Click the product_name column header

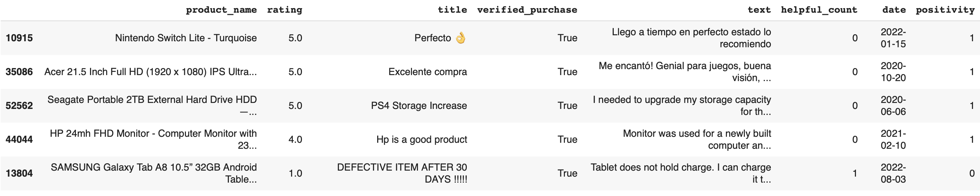221,10
